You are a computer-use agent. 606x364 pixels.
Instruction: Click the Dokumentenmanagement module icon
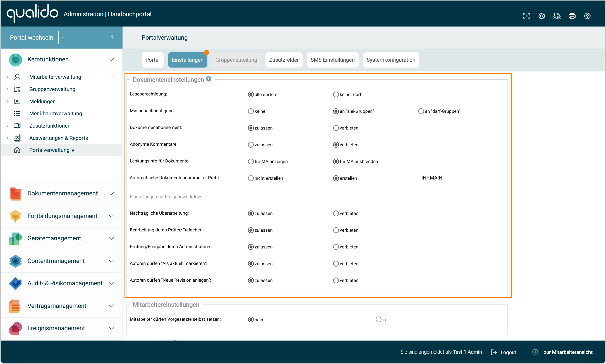[15, 193]
